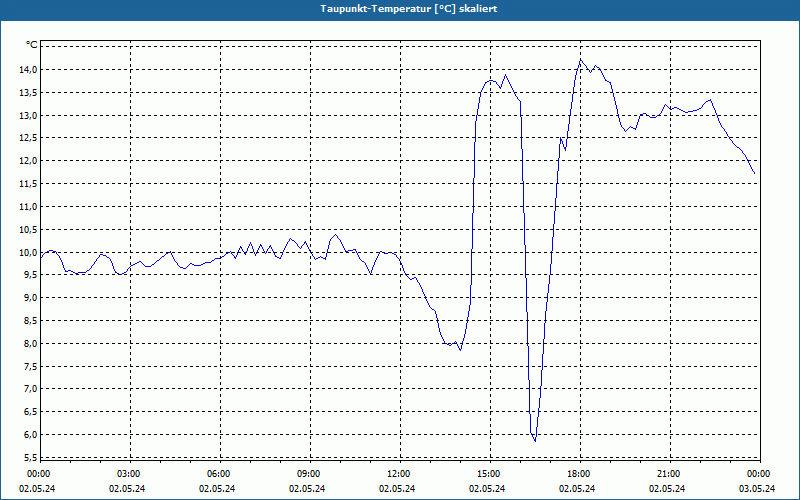The image size is (800, 500).
Task: Click the 11,0 y-axis value
Action: 30,207
